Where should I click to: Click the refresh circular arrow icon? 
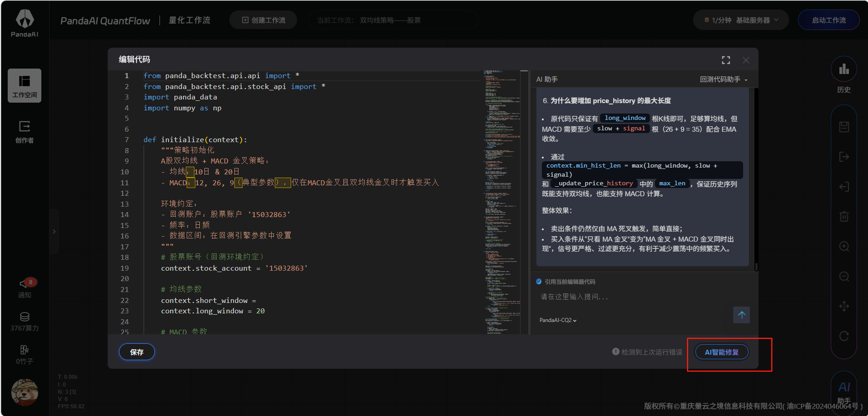click(x=844, y=336)
